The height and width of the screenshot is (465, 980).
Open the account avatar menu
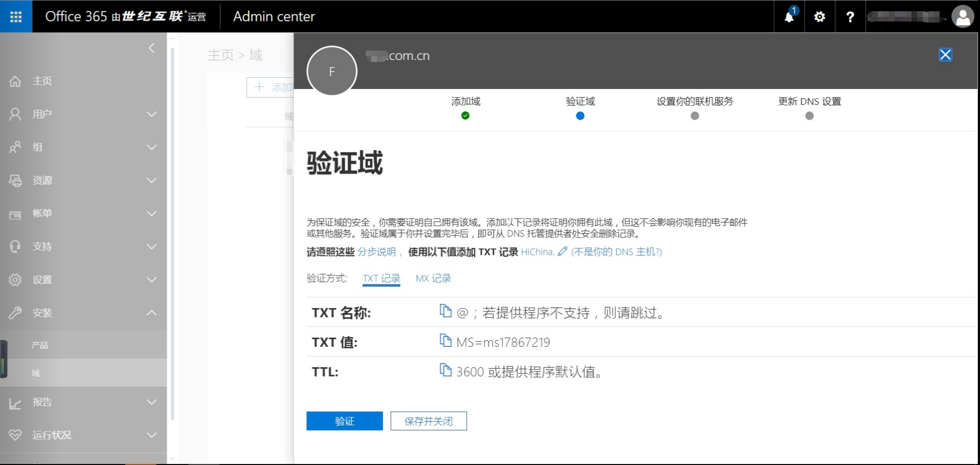click(963, 17)
